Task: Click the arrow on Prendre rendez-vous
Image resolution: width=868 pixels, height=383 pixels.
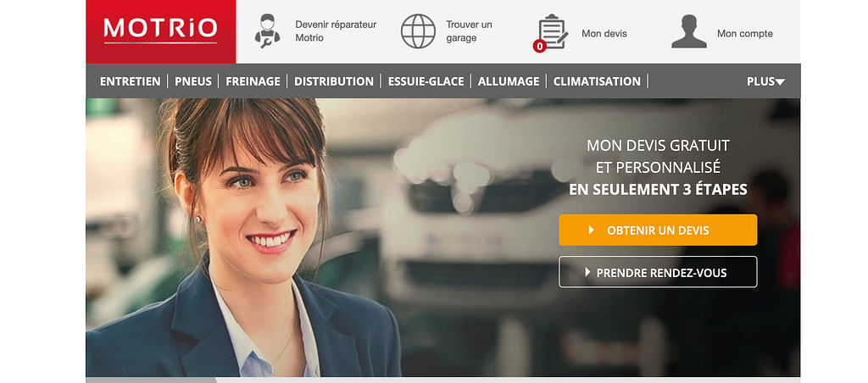Action: click(x=588, y=272)
